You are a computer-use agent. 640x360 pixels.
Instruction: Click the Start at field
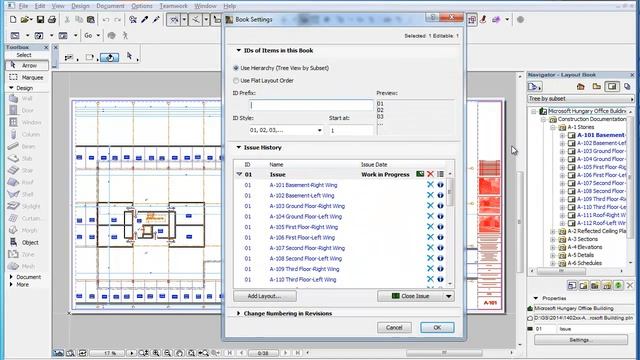(x=351, y=130)
